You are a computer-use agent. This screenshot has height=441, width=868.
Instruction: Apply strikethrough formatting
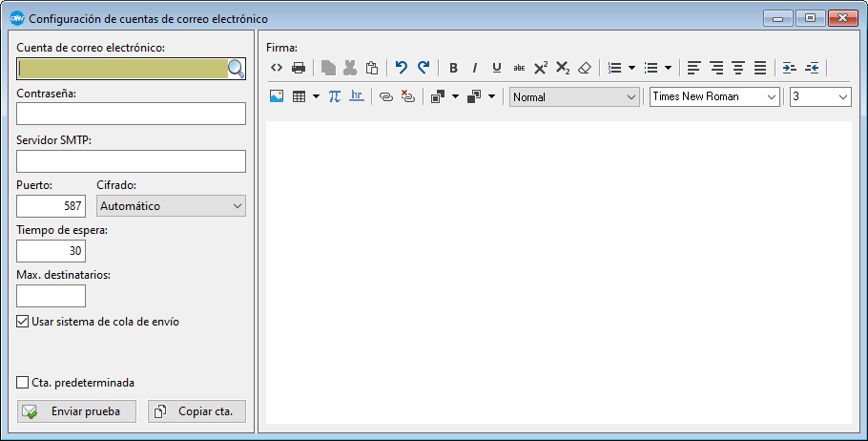(519, 68)
